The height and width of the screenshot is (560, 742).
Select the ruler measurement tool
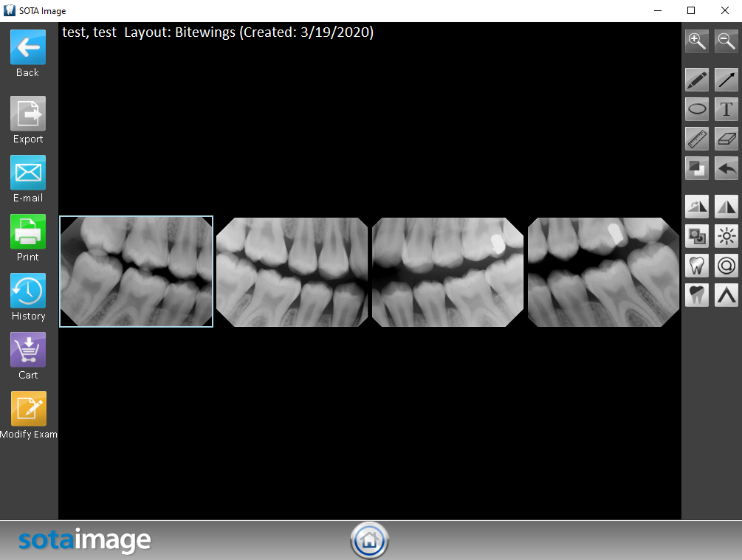(697, 139)
